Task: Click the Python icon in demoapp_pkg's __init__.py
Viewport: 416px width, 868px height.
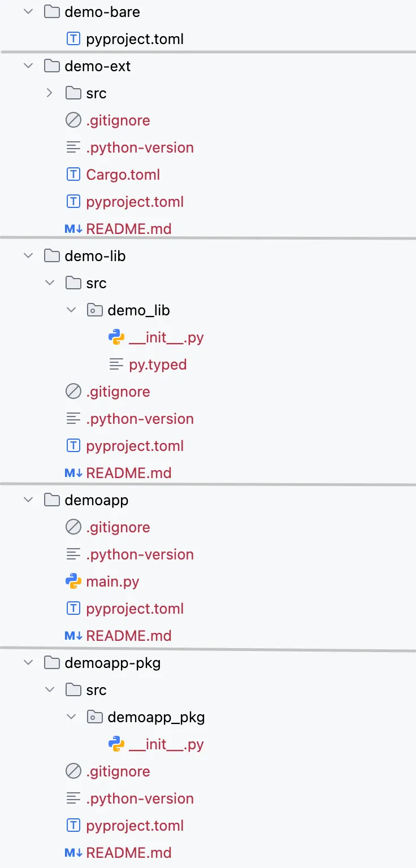Action: click(116, 744)
